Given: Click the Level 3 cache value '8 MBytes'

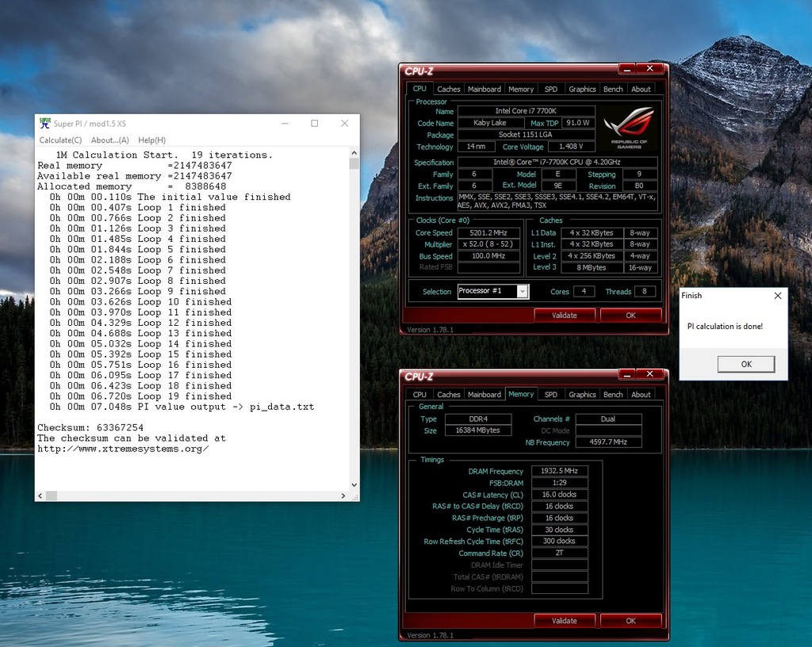Looking at the screenshot, I should (592, 267).
